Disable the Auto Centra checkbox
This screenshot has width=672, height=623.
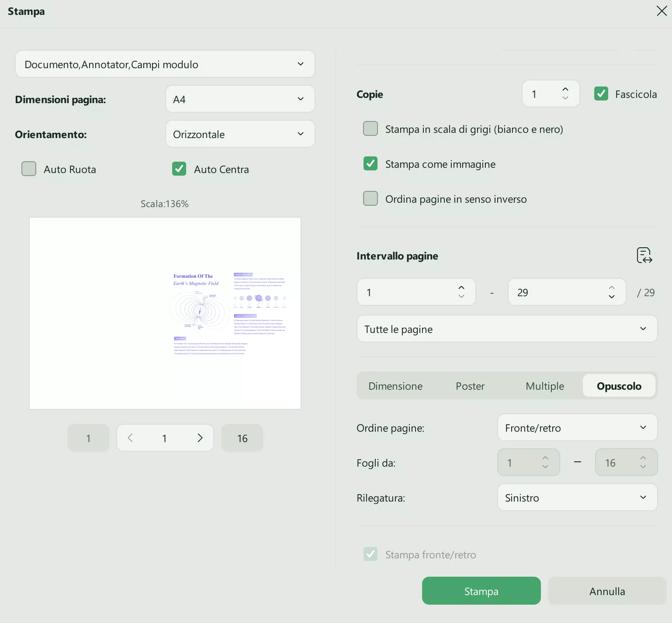click(x=179, y=169)
